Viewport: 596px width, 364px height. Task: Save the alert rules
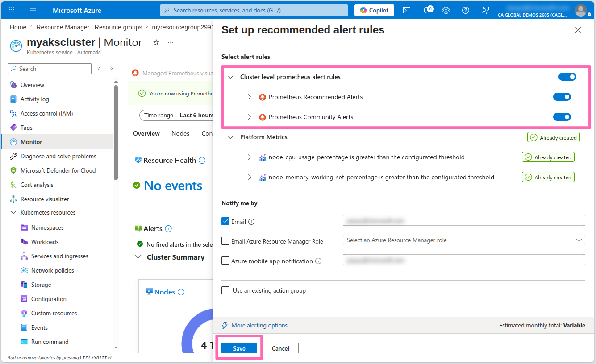[x=239, y=348]
